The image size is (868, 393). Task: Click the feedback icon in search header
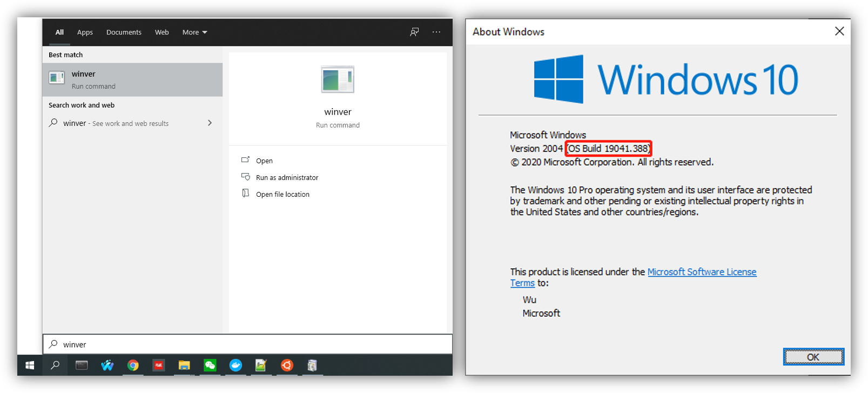point(414,32)
